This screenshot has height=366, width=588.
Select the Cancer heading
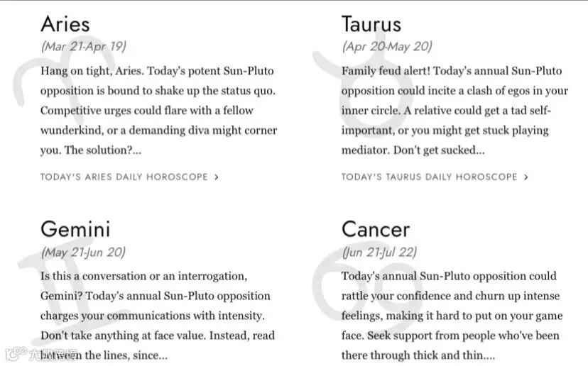pyautogui.click(x=376, y=229)
